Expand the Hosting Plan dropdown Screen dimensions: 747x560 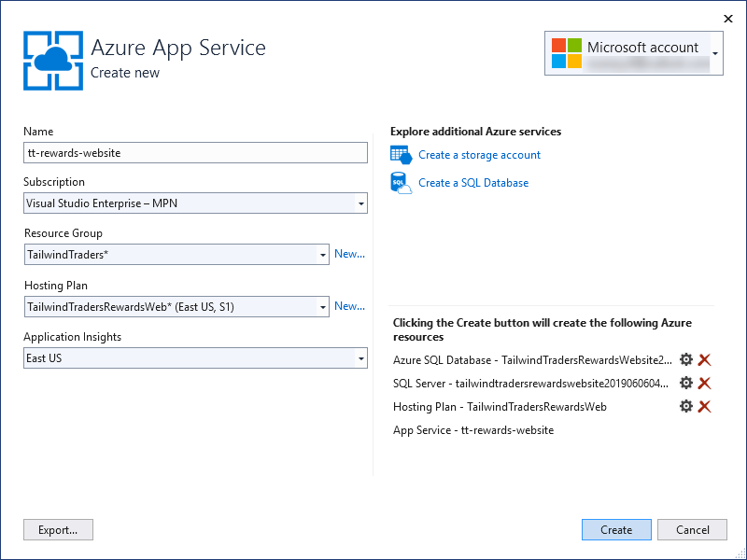[322, 307]
